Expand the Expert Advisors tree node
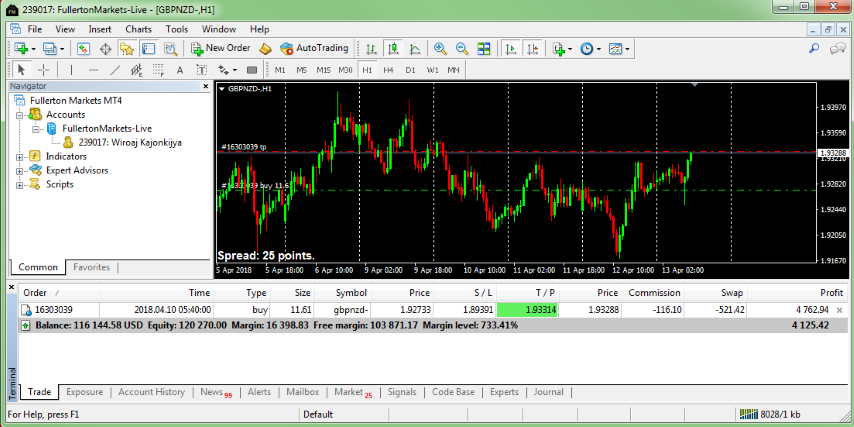Viewport: 854px width, 427px height. 20,171
